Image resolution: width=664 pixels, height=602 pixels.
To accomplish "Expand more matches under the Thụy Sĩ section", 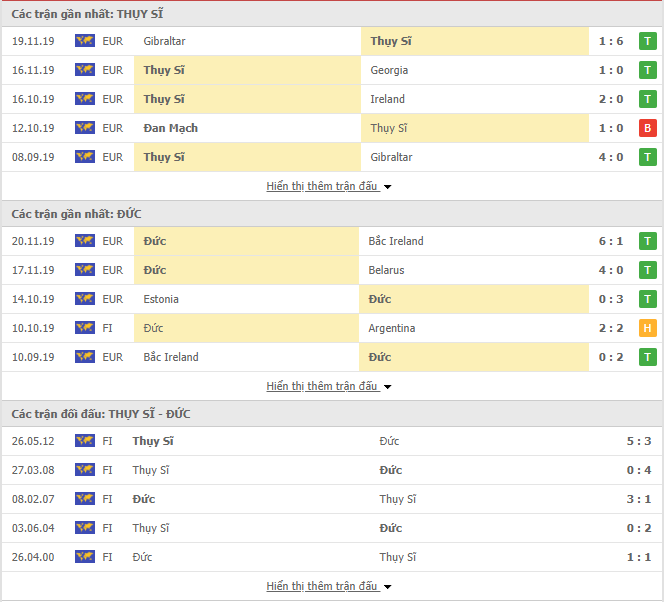I will pos(328,186).
